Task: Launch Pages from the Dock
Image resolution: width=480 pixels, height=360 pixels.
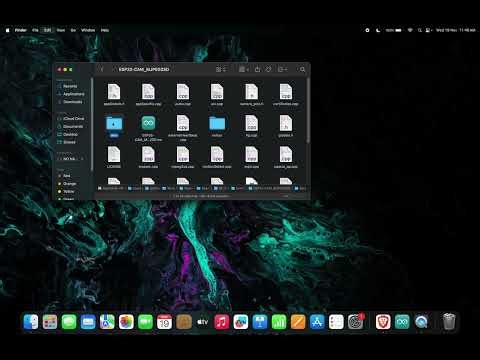Action: coord(298,322)
